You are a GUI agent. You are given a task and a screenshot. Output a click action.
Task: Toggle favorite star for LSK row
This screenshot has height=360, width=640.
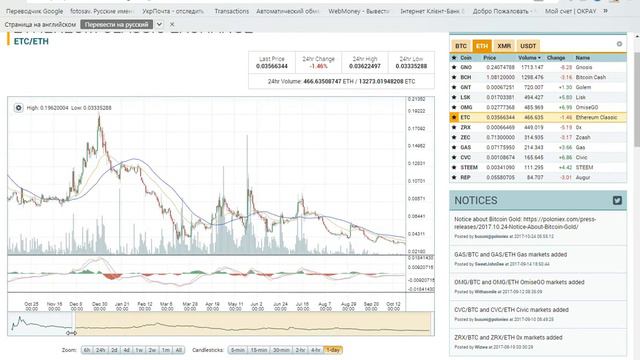pyautogui.click(x=454, y=97)
